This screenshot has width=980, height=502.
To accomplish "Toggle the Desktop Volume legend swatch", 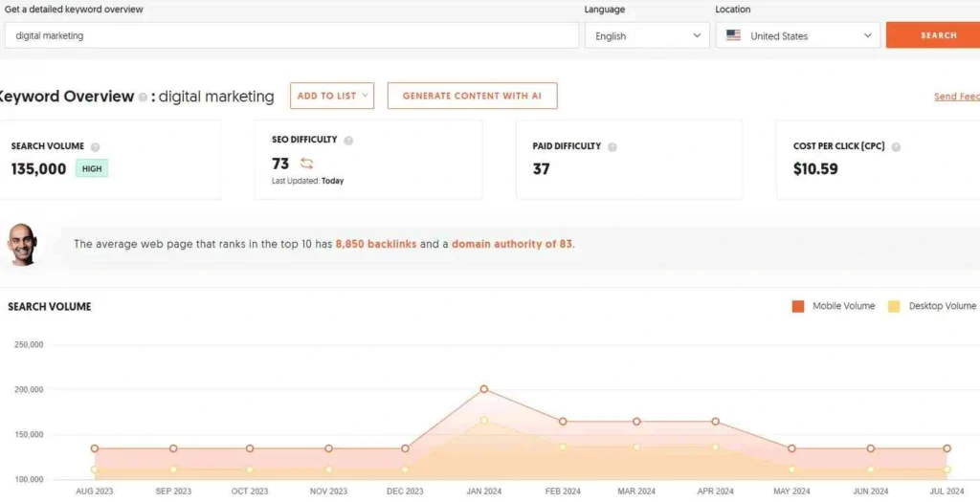I will (895, 307).
